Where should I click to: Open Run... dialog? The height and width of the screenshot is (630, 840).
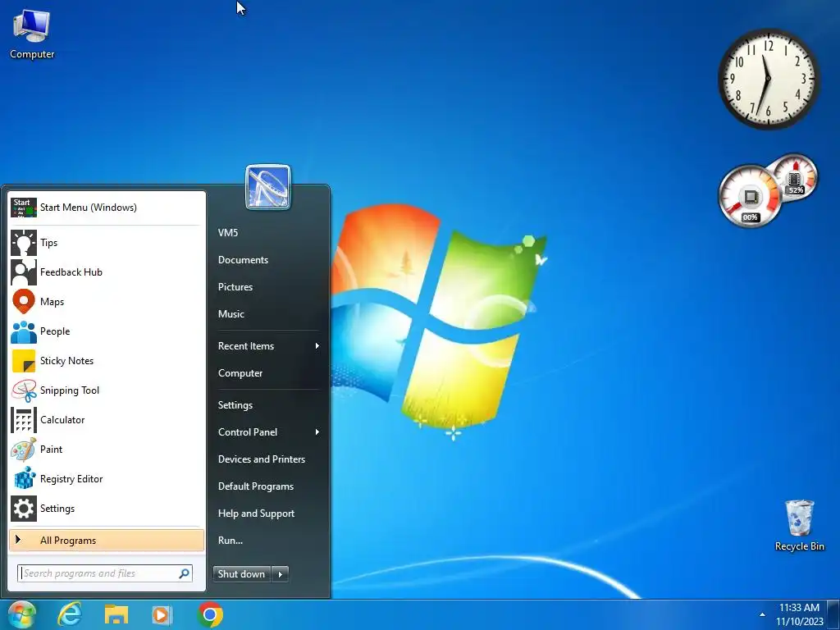(x=231, y=541)
